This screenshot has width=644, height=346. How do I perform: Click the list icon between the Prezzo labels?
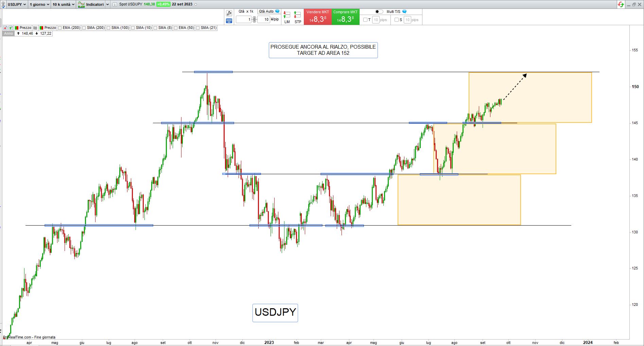tap(35, 28)
